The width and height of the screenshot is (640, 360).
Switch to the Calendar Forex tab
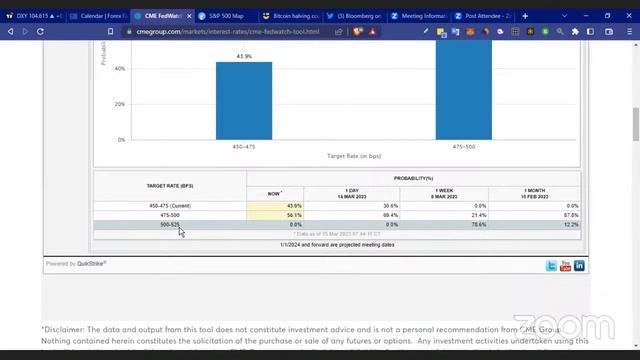(x=98, y=16)
